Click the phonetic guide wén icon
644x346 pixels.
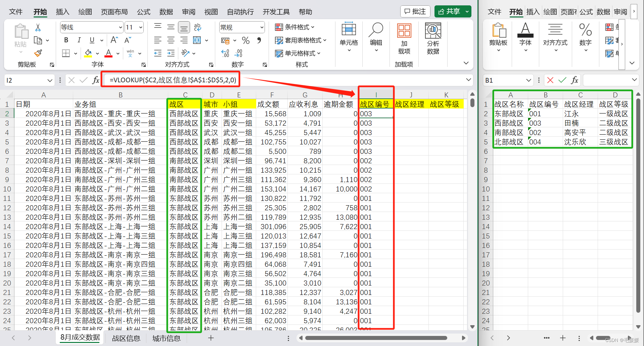click(x=130, y=53)
